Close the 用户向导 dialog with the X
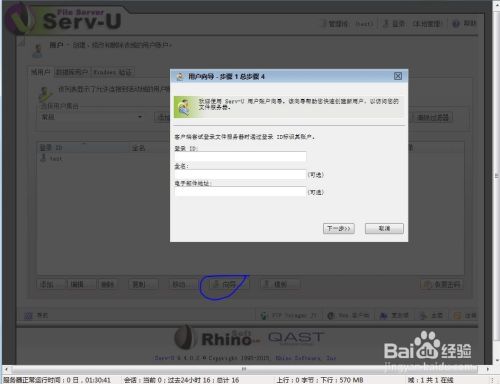 (398, 76)
